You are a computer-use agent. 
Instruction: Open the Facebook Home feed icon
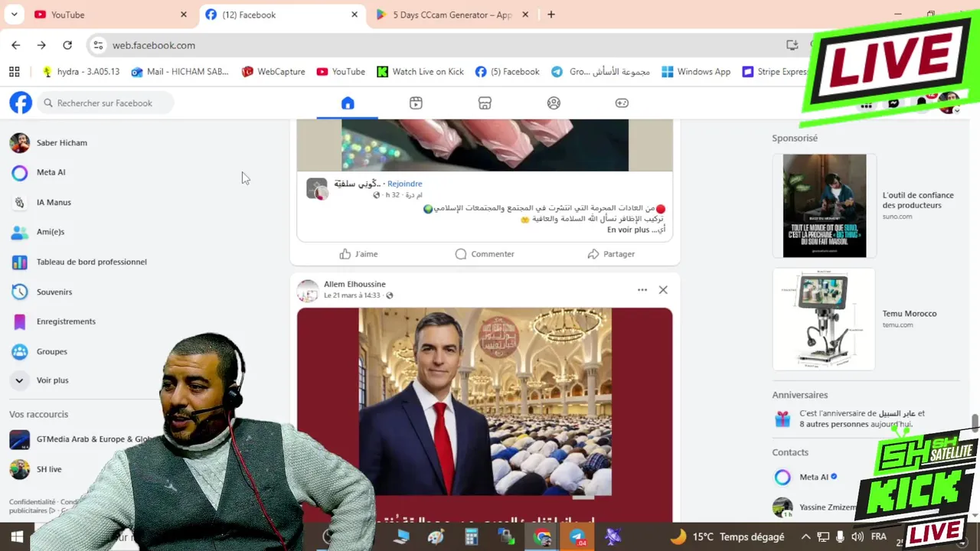tap(348, 103)
